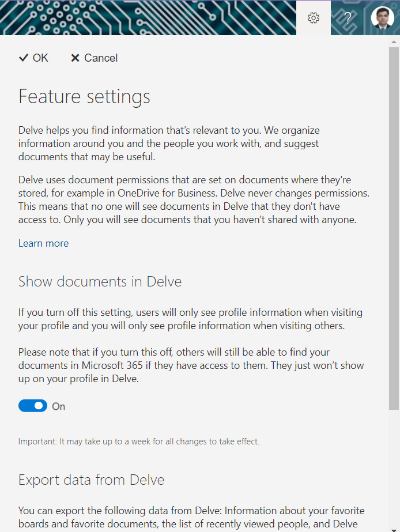Click the paragraph starting with Delve helps you
Viewport: 400px width, 532px height.
(169, 143)
